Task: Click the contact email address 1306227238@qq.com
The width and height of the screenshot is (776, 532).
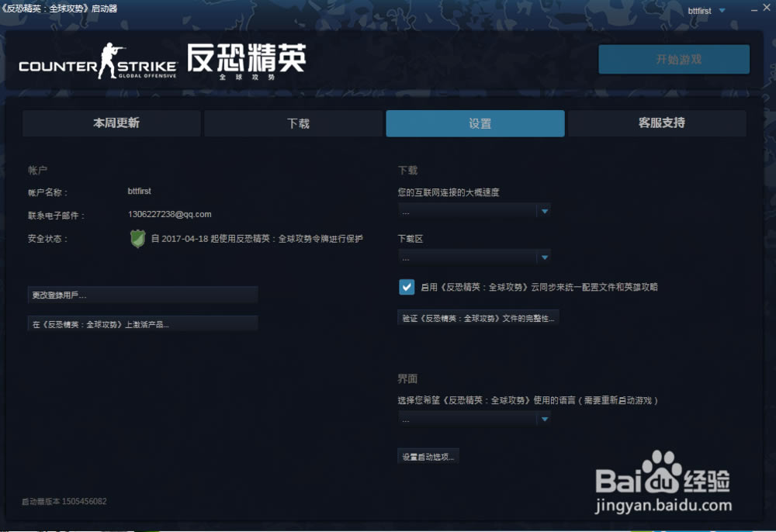Action: click(169, 215)
